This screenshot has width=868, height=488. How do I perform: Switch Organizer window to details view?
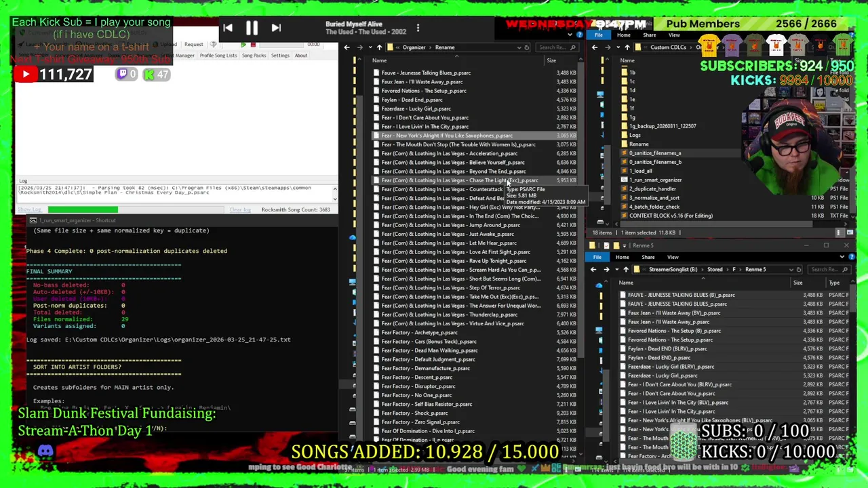click(x=840, y=232)
